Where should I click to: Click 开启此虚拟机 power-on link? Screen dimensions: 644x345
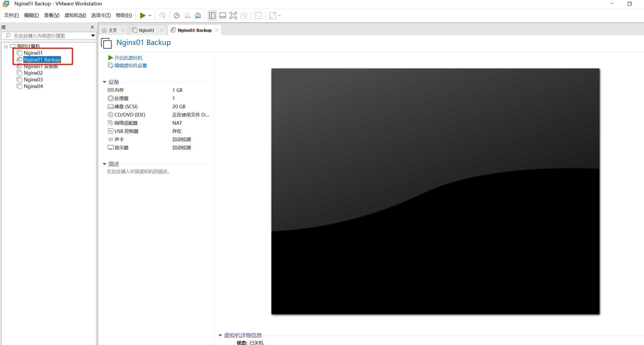pos(128,58)
